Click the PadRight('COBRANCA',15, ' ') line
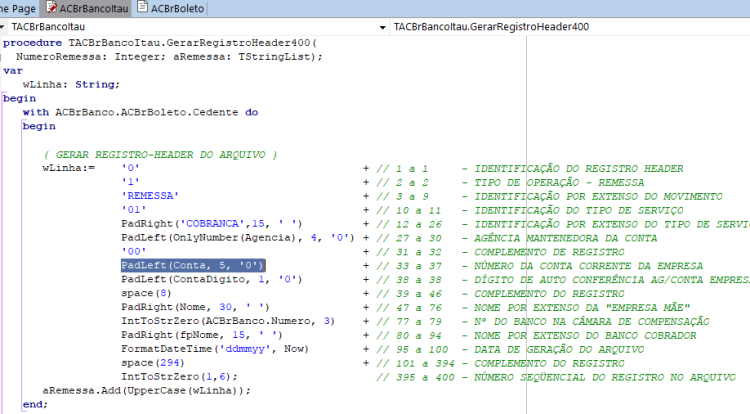The width and height of the screenshot is (750, 414). pyautogui.click(x=211, y=223)
